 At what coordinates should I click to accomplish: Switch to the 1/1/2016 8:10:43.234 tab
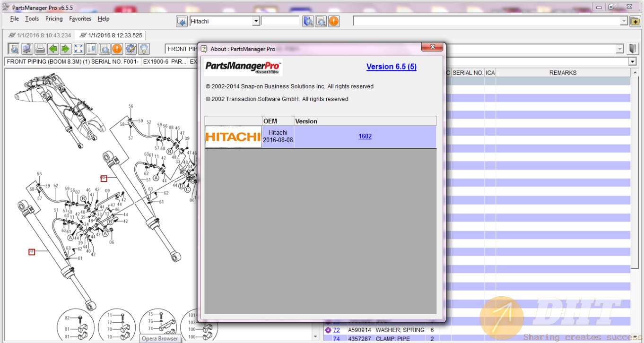coord(40,35)
